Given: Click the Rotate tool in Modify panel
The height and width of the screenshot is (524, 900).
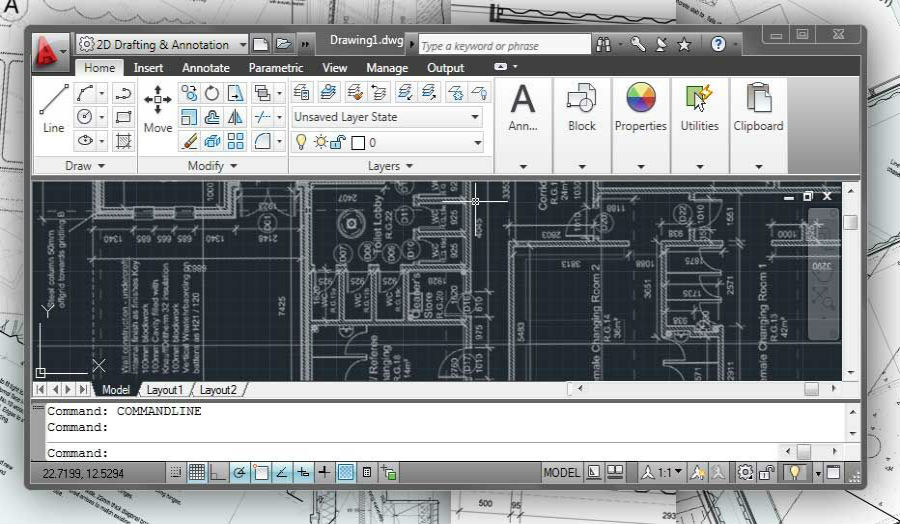Looking at the screenshot, I should click(x=212, y=93).
